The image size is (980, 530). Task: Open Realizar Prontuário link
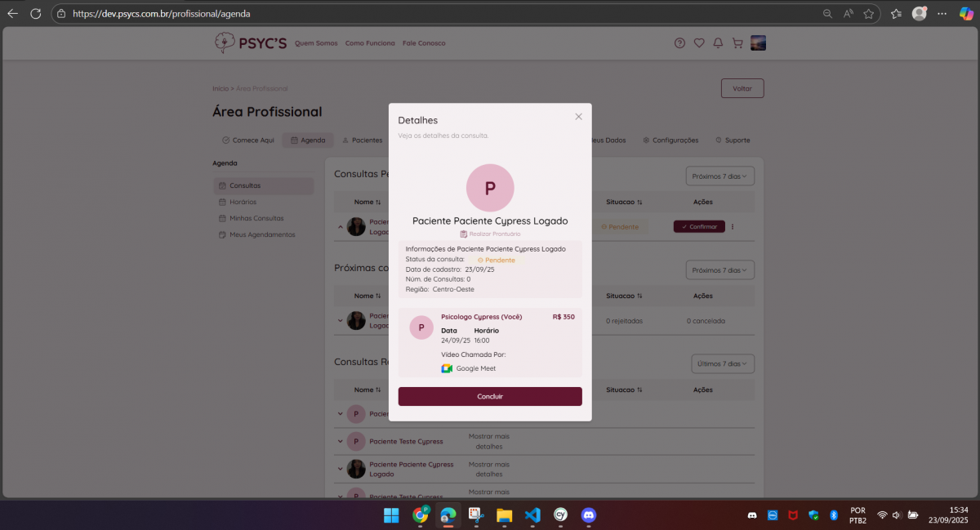pos(490,234)
